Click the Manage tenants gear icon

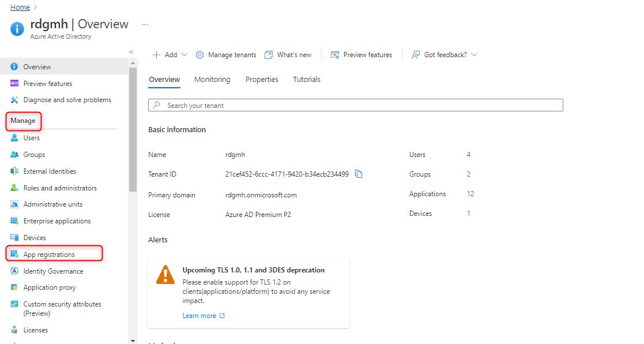[x=199, y=55]
